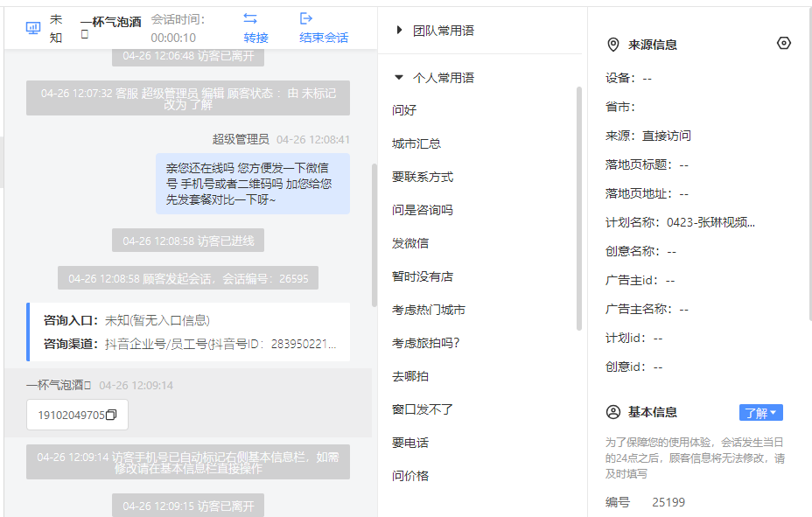Select the 问好 quick phrase

404,110
